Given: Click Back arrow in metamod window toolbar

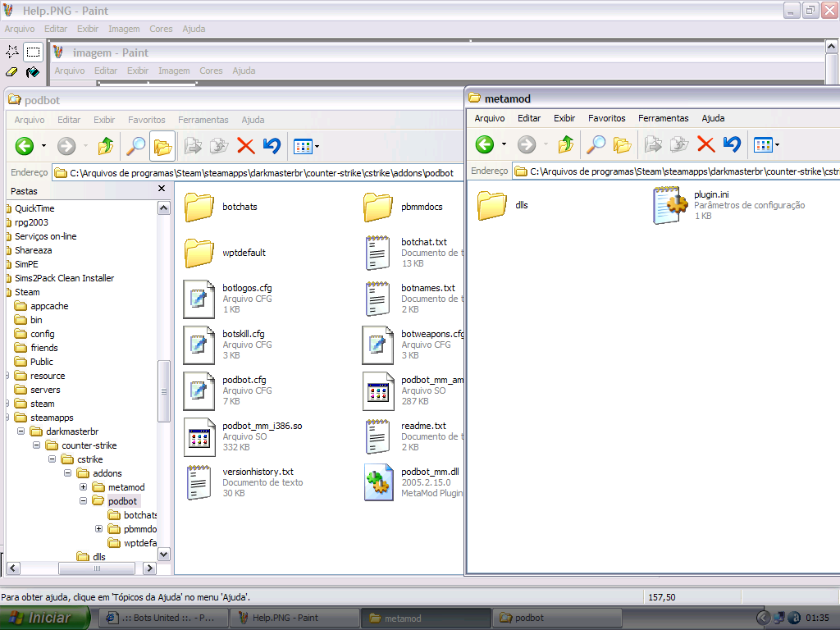Looking at the screenshot, I should (485, 144).
